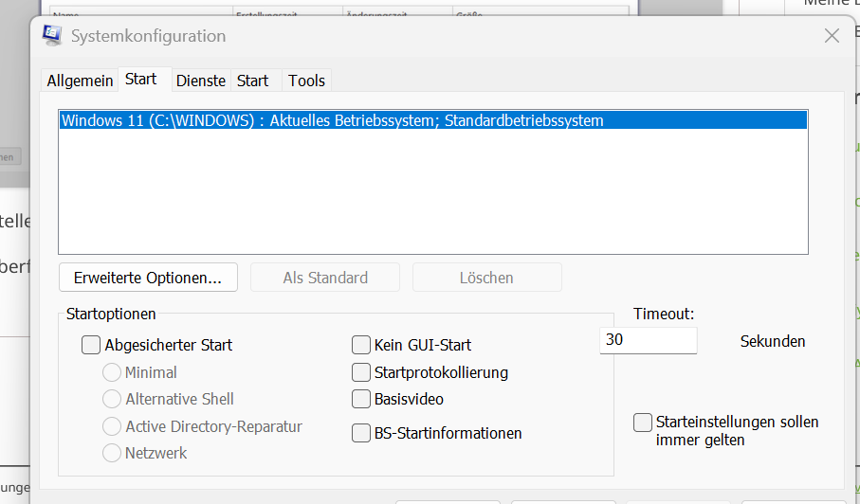Toggle BS-Startinformationen checkbox
Screen dimensions: 860x504
[x=361, y=433]
